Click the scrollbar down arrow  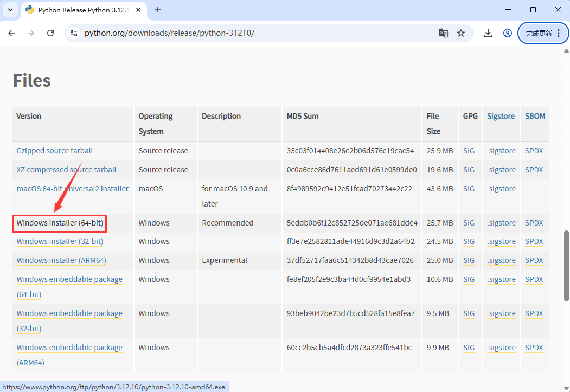pos(566,388)
